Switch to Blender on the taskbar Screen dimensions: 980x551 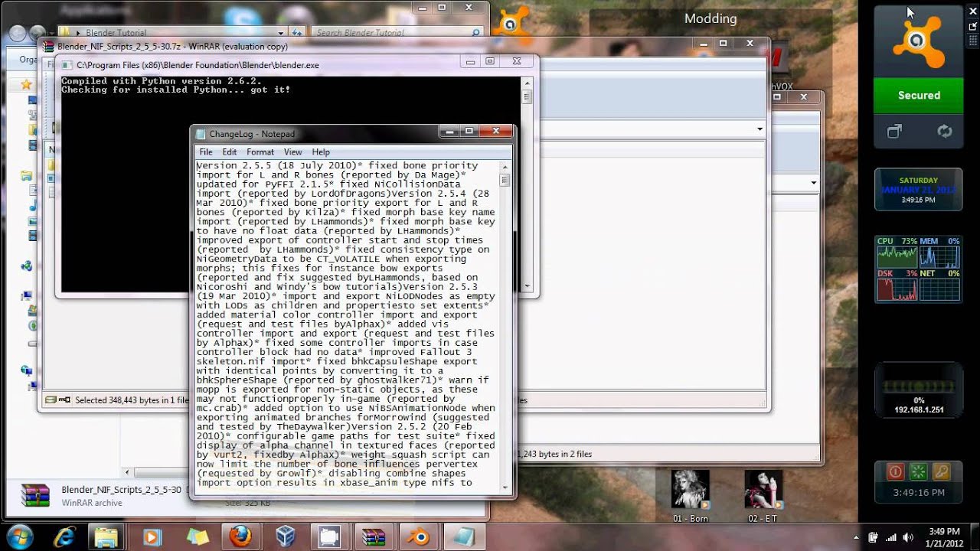pos(418,536)
